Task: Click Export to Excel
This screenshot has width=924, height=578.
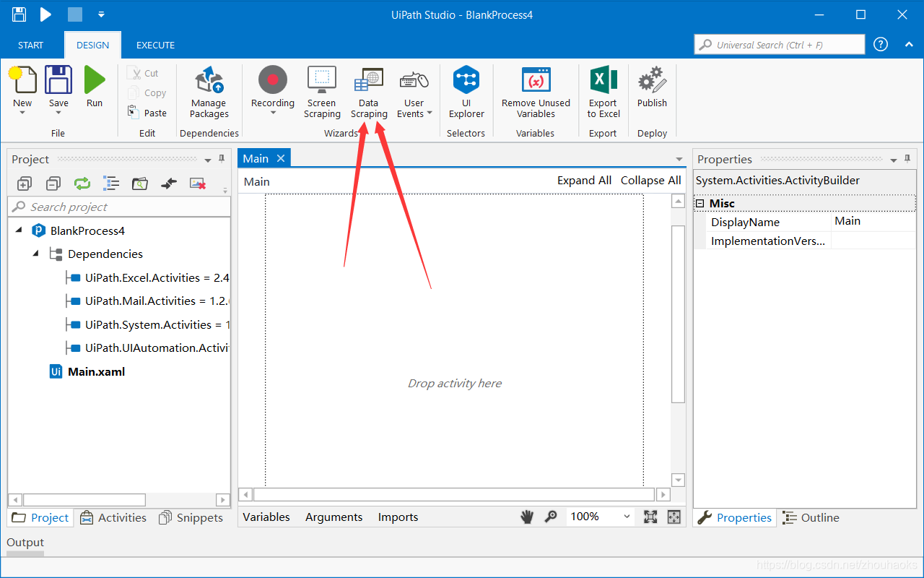Action: point(603,92)
